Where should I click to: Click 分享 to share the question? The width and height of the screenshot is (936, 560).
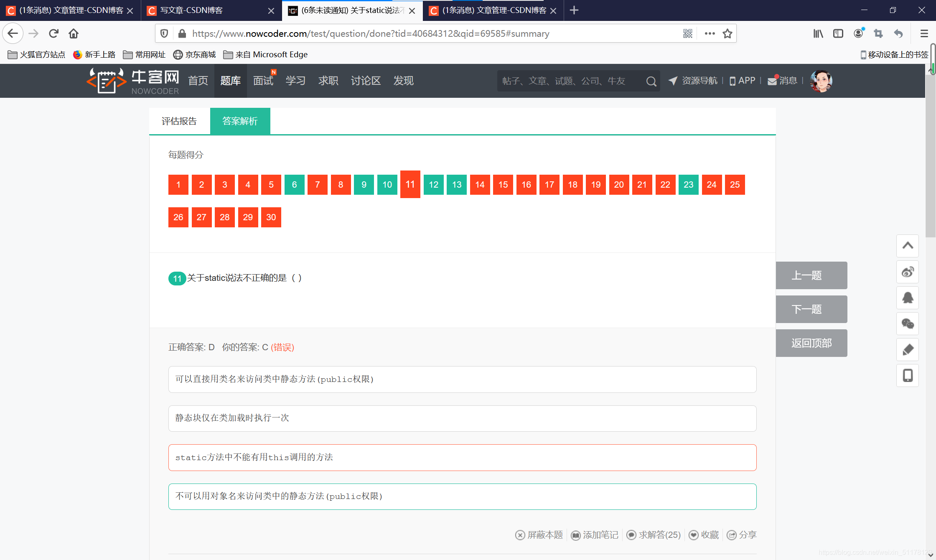(742, 535)
